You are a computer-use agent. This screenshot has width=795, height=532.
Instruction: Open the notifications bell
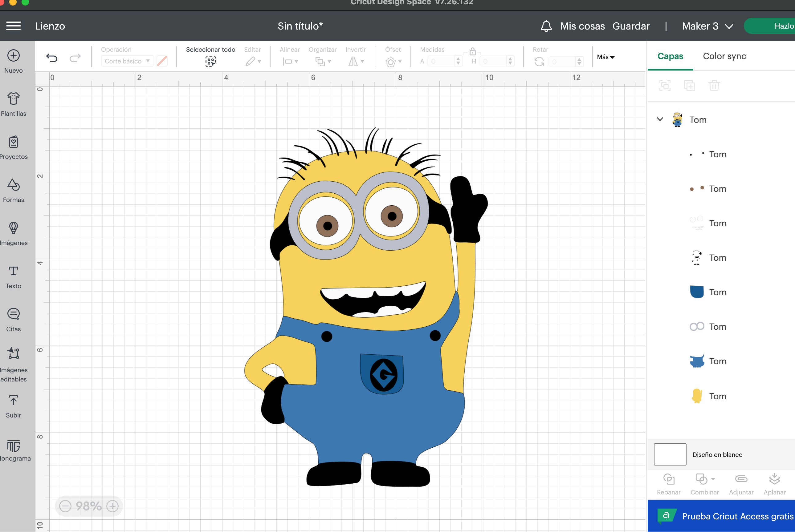coord(546,26)
